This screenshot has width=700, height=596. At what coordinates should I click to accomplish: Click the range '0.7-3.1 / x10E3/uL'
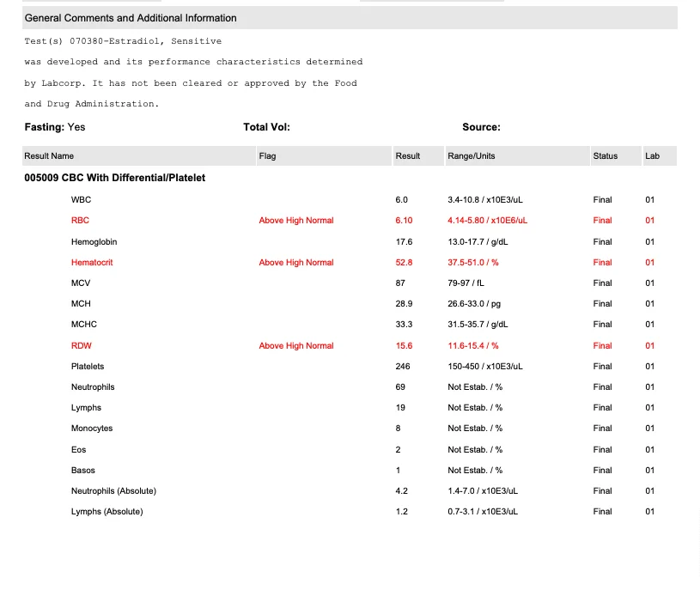(483, 511)
